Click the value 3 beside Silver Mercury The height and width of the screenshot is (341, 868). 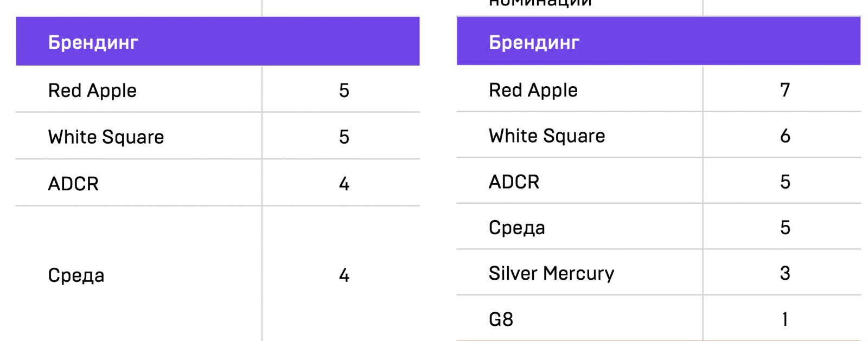coord(784,273)
